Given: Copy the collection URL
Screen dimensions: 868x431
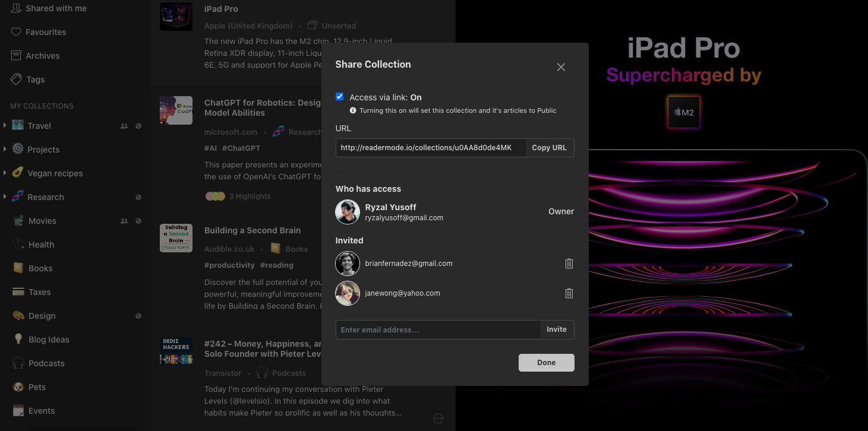Looking at the screenshot, I should click(x=549, y=148).
